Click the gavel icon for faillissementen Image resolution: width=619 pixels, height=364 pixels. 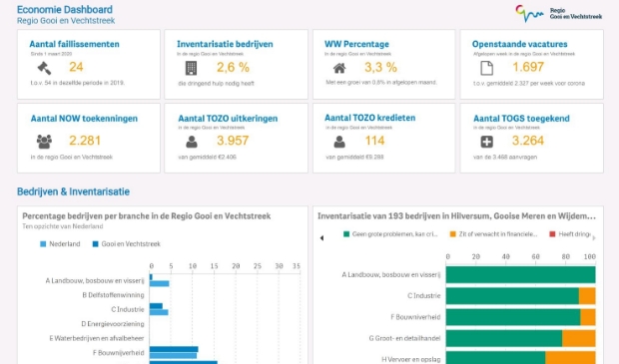pyautogui.click(x=44, y=68)
